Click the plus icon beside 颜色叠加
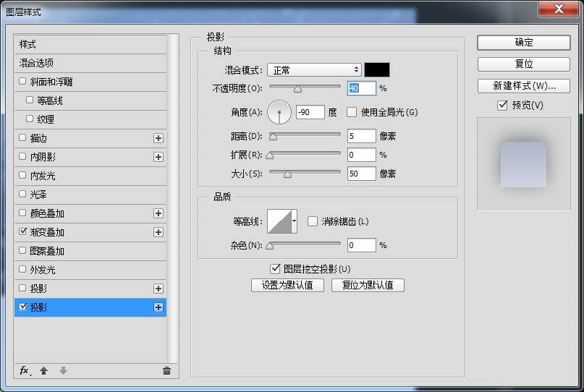Viewport: 584px width, 392px height. click(x=158, y=213)
